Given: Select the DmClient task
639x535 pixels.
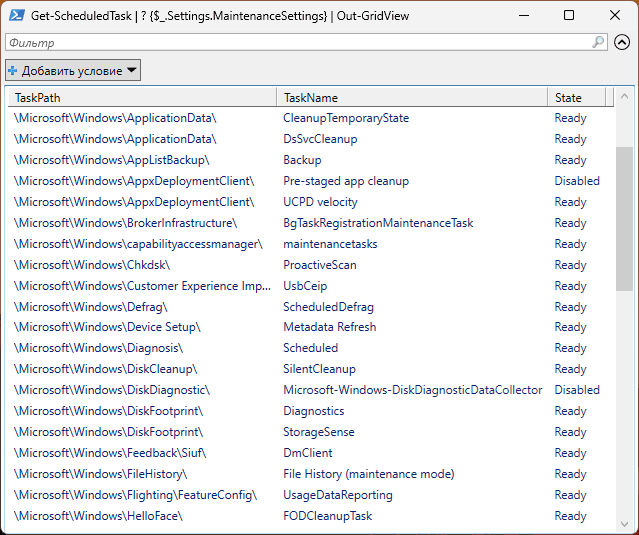Looking at the screenshot, I should (x=308, y=453).
